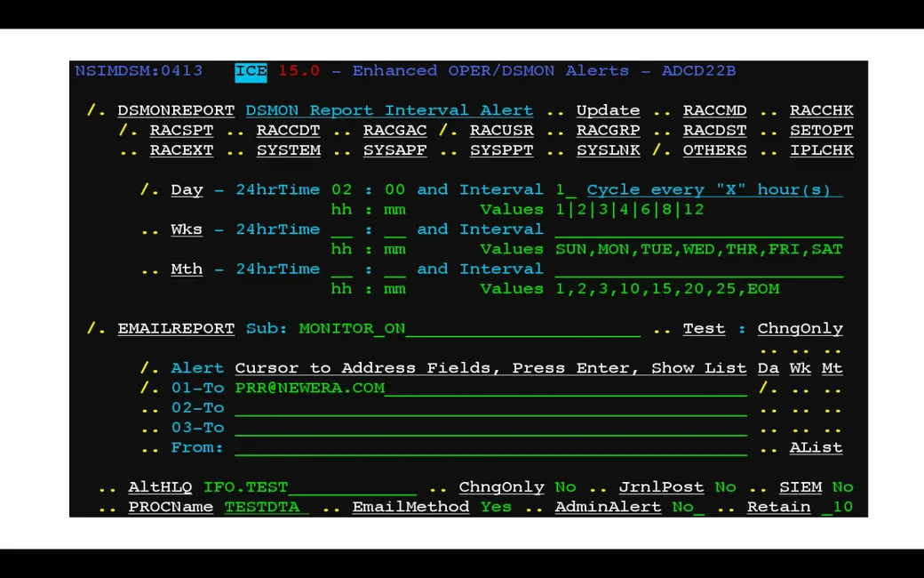The image size is (924, 578).
Task: Click the Mt column header
Action: [832, 368]
